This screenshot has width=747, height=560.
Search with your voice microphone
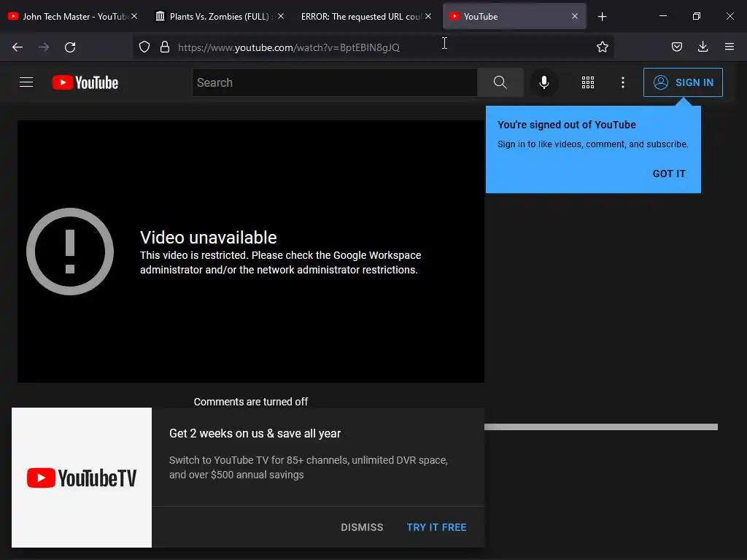click(x=543, y=82)
